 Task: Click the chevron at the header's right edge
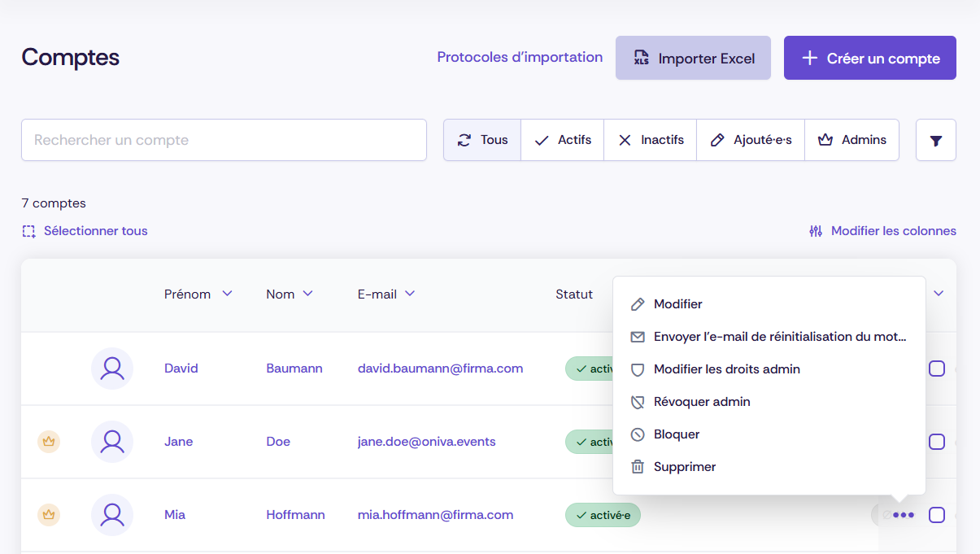point(939,294)
